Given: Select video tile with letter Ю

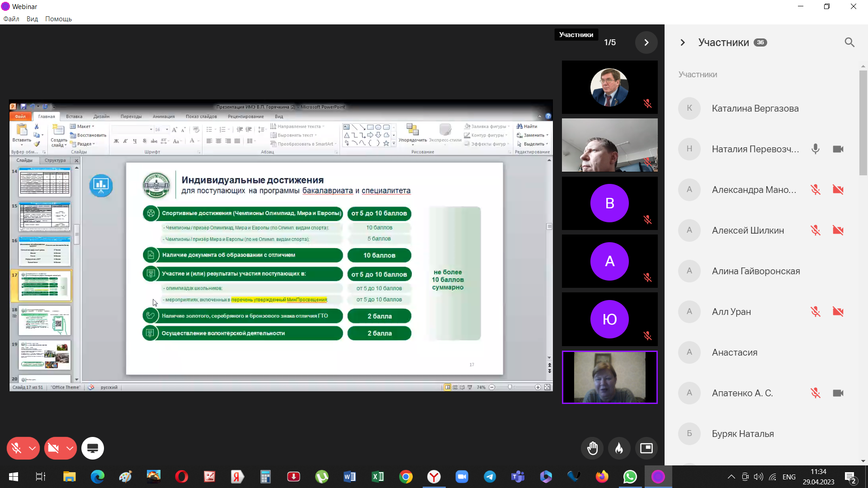Looking at the screenshot, I should point(609,319).
